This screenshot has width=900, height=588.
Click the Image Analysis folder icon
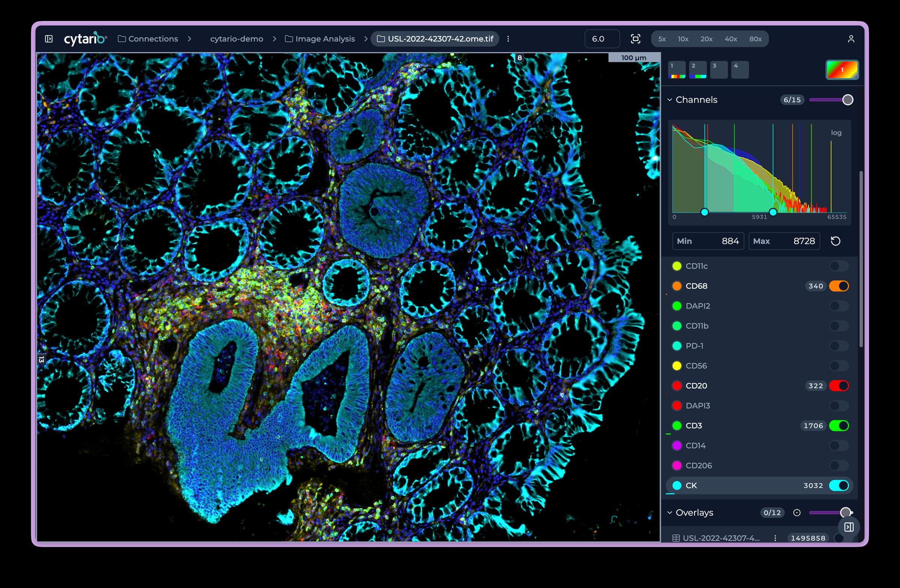tap(289, 39)
